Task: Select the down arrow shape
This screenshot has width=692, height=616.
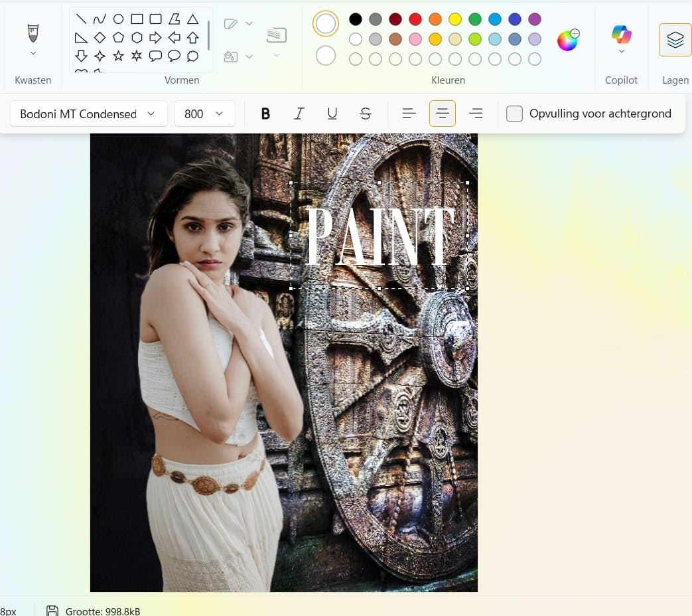Action: (81, 56)
